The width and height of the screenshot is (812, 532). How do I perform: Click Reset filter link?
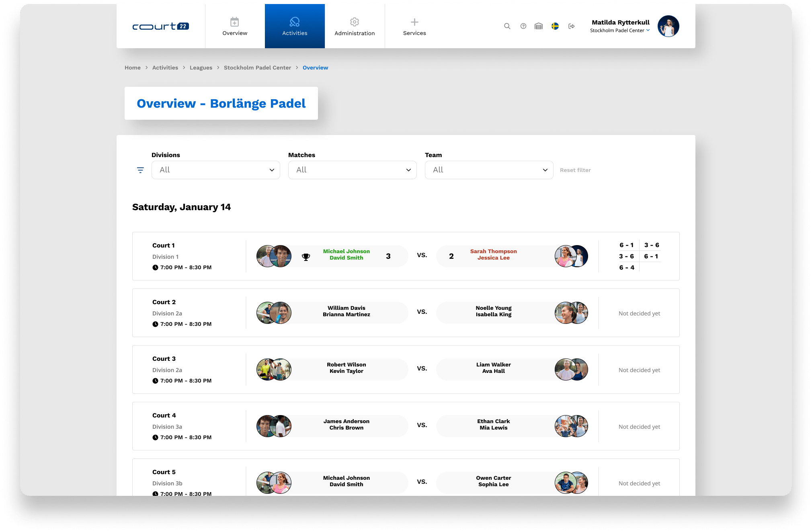tap(575, 170)
